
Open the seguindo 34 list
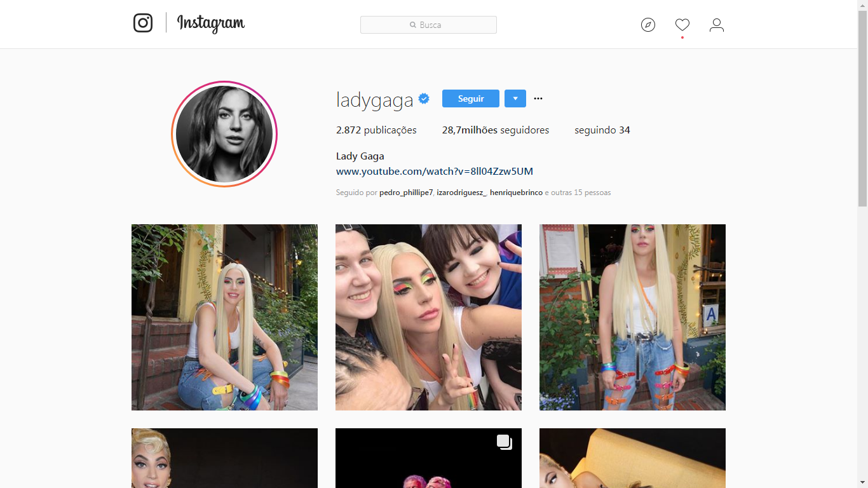click(x=602, y=130)
